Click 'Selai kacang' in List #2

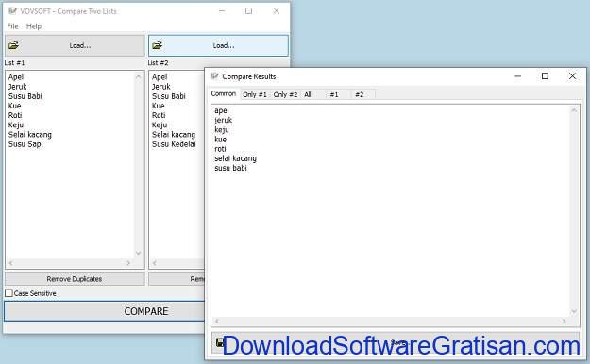(x=174, y=135)
